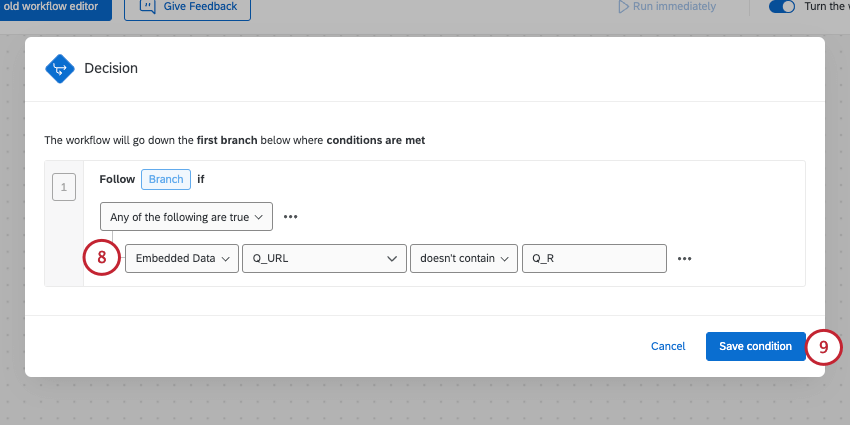Viewport: 850px width, 425px height.
Task: Expand the 'Any of the following are true' dropdown
Action: (187, 216)
